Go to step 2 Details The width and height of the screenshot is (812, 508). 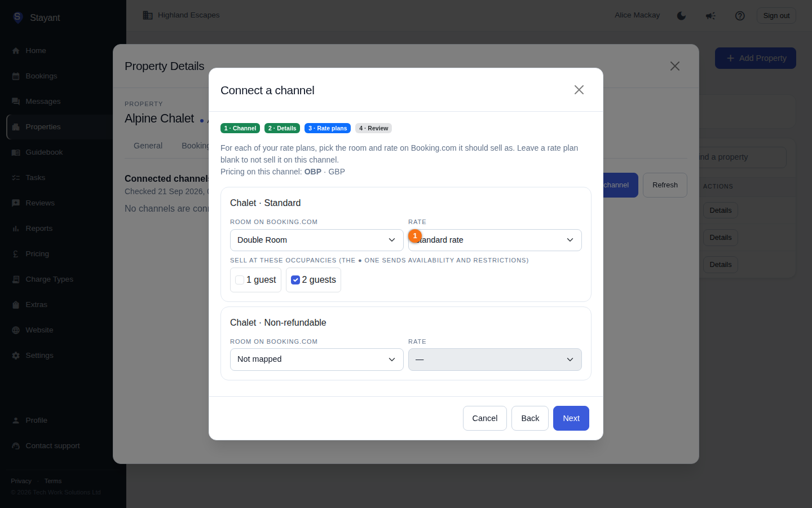coord(282,128)
